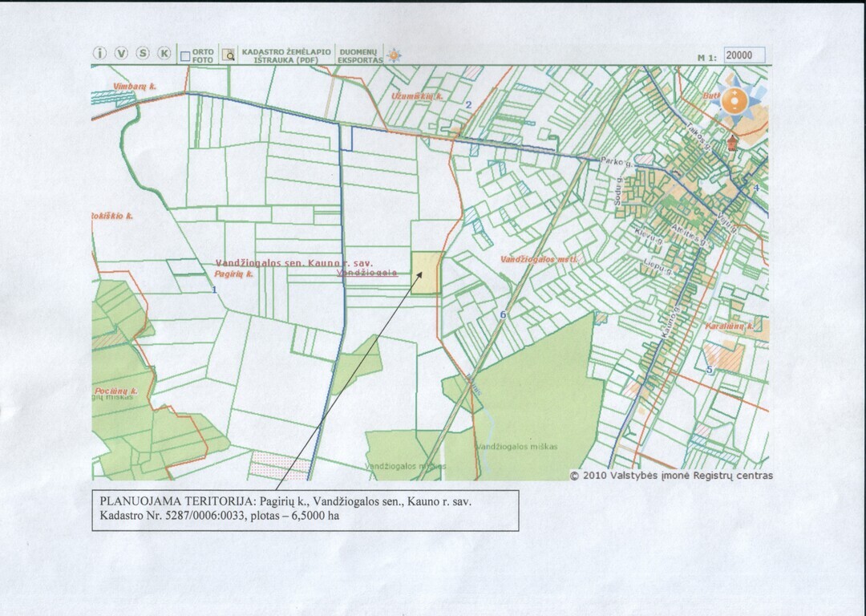Select the circled V tool icon
Screen dimensions: 866x616
121,54
